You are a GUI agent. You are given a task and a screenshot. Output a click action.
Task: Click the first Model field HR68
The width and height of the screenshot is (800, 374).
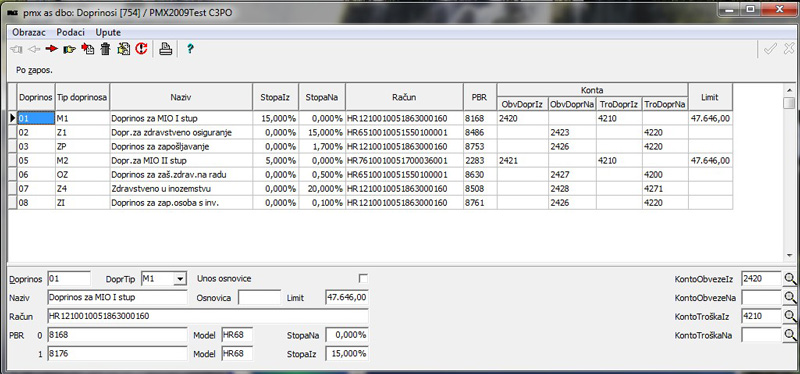[237, 335]
